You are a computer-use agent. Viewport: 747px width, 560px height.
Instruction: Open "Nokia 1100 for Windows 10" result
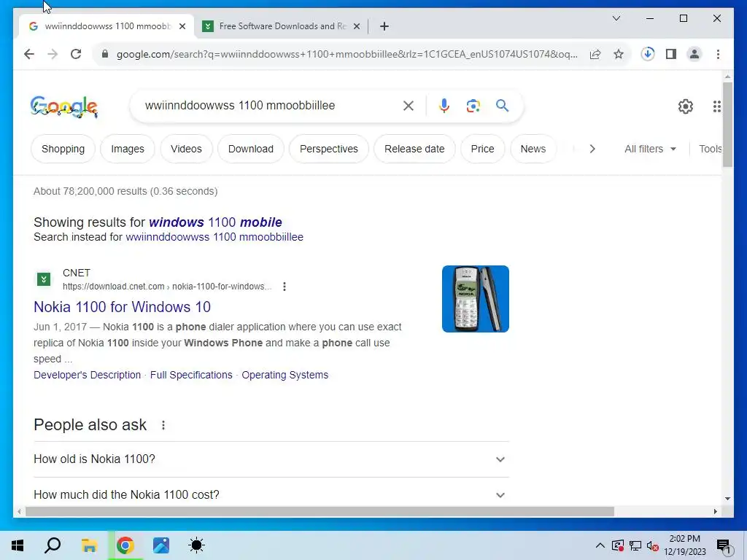click(x=122, y=307)
